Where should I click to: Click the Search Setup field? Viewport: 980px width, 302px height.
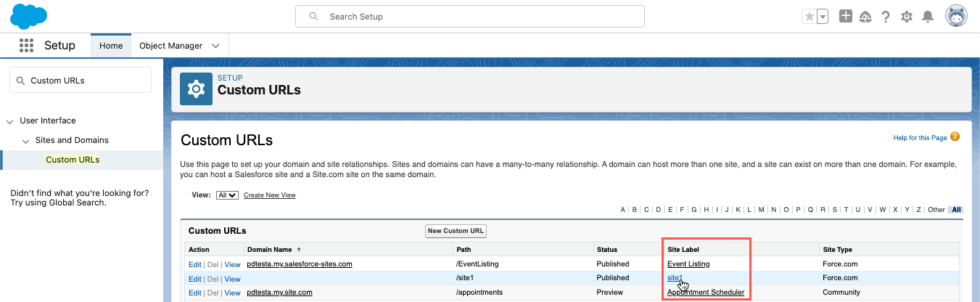coord(470,16)
